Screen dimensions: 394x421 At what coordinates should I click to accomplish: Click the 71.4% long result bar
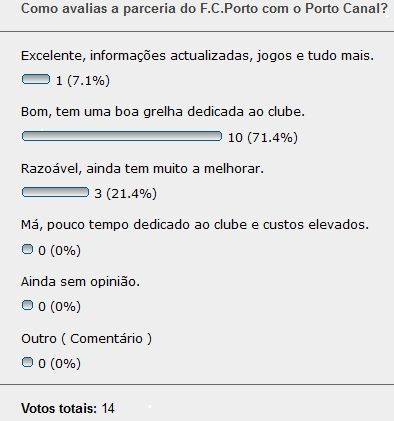click(122, 136)
